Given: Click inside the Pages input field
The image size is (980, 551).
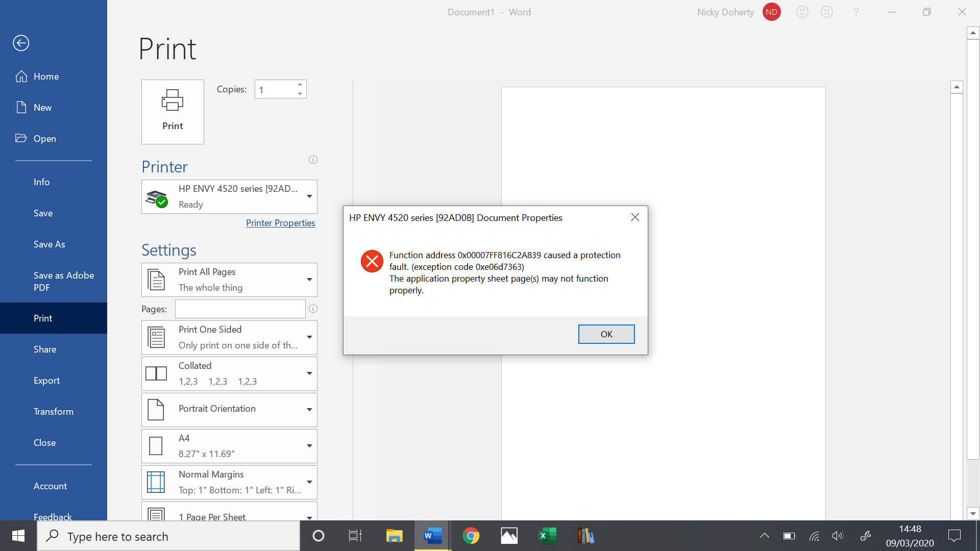Looking at the screenshot, I should point(240,309).
